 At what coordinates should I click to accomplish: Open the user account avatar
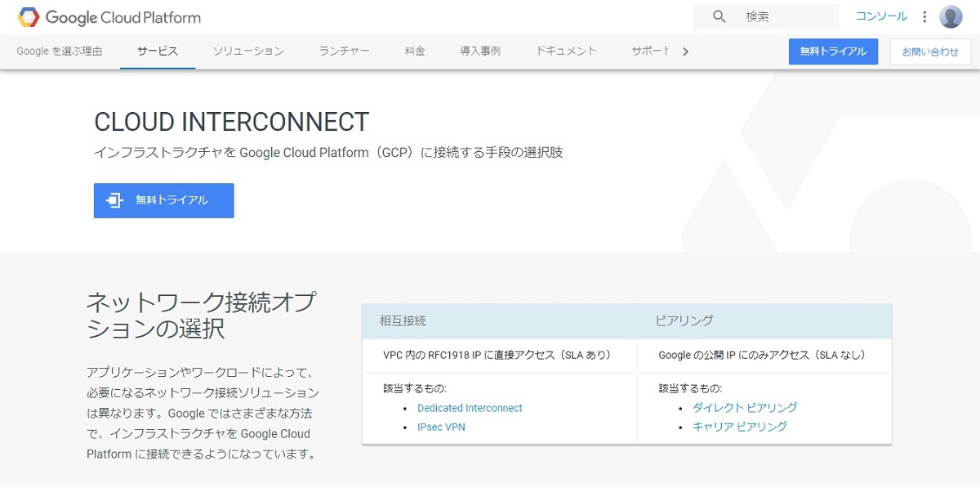coord(951,16)
